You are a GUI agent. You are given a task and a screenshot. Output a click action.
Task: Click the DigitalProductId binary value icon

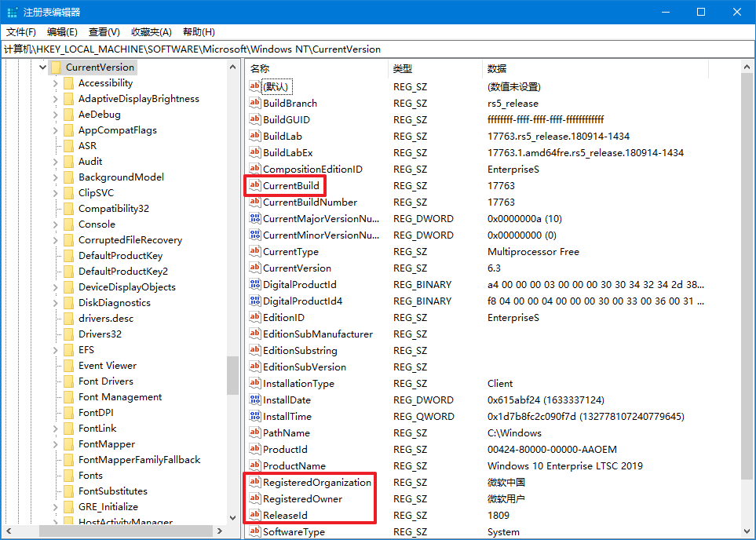coord(254,284)
